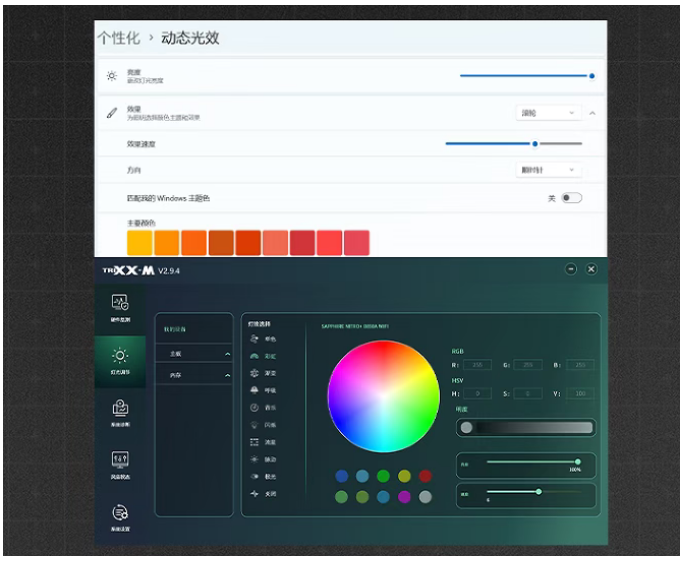Open the 效果 effect type dropdown
This screenshot has width=685, height=562.
(x=548, y=113)
